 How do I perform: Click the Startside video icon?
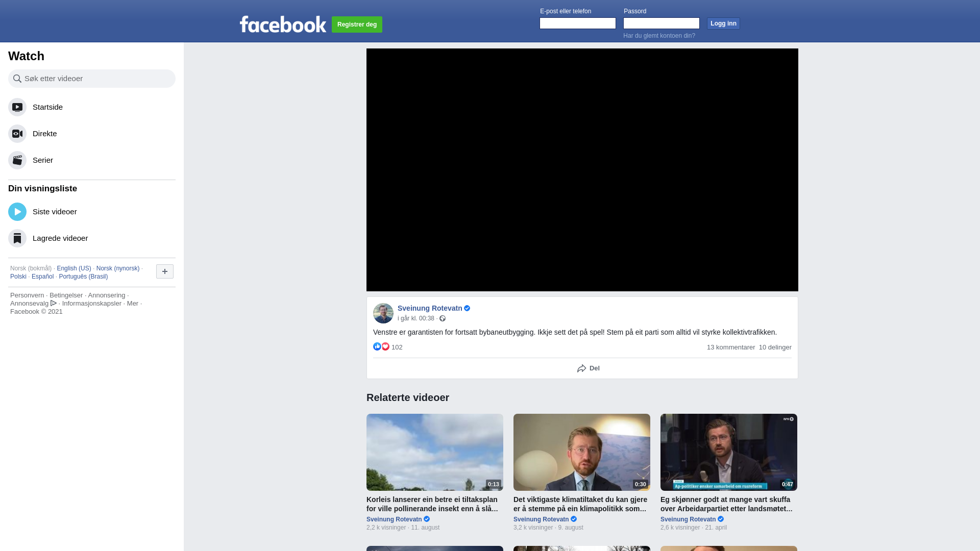tap(17, 107)
